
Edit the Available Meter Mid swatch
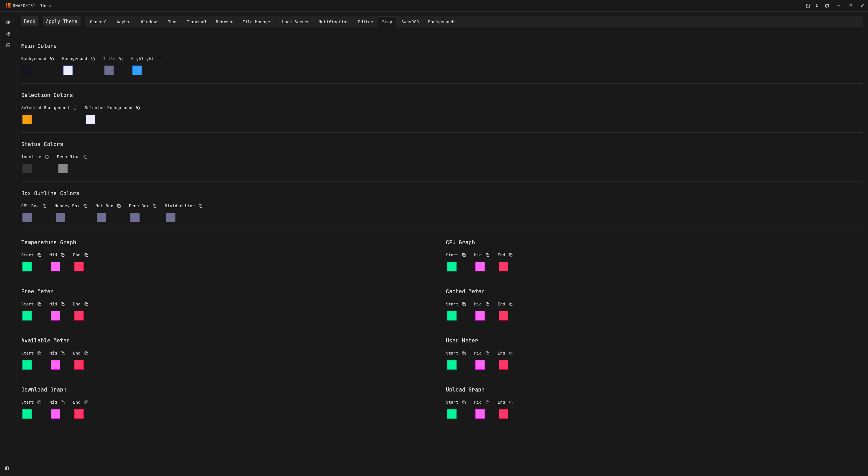click(55, 365)
